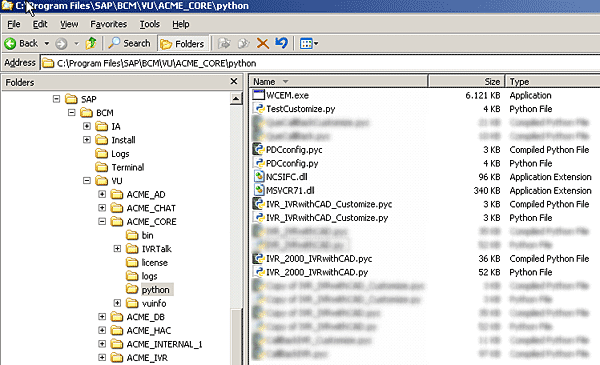Expand the ACME_DB folder node
The width and height of the screenshot is (600, 365).
[102, 316]
